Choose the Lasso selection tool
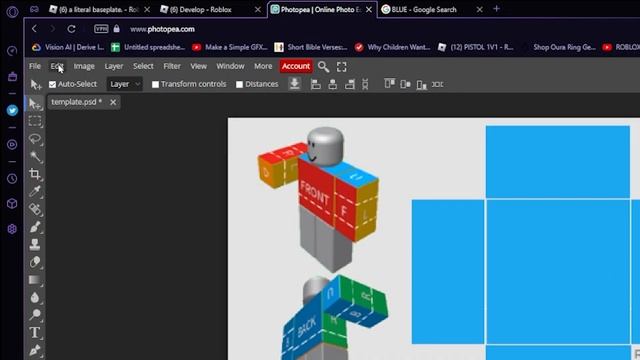Image resolution: width=640 pixels, height=360 pixels. 35,139
